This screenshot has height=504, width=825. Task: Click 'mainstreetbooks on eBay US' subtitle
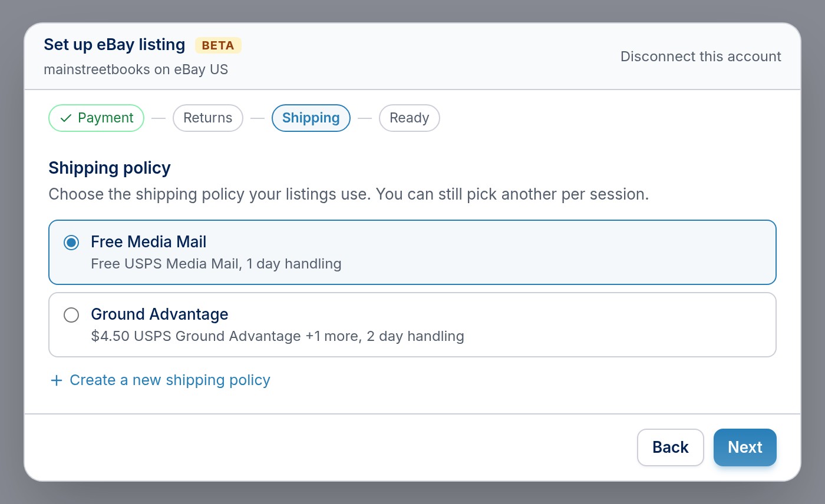click(x=136, y=69)
